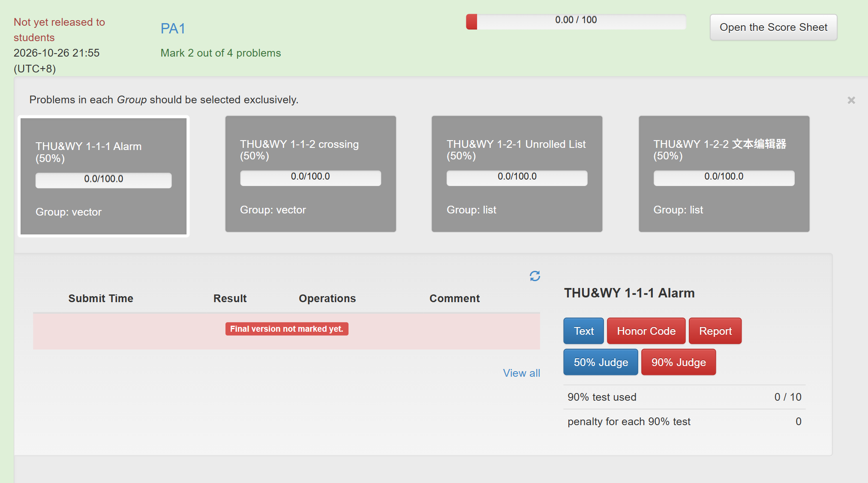Click the '0 / 10' test count value
The height and width of the screenshot is (483, 868).
788,397
